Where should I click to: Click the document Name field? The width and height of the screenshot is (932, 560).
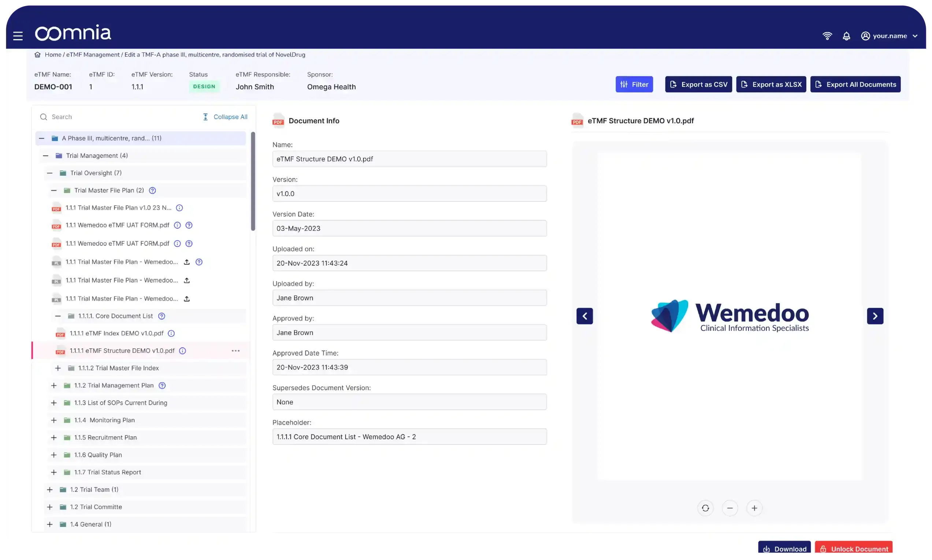click(409, 159)
